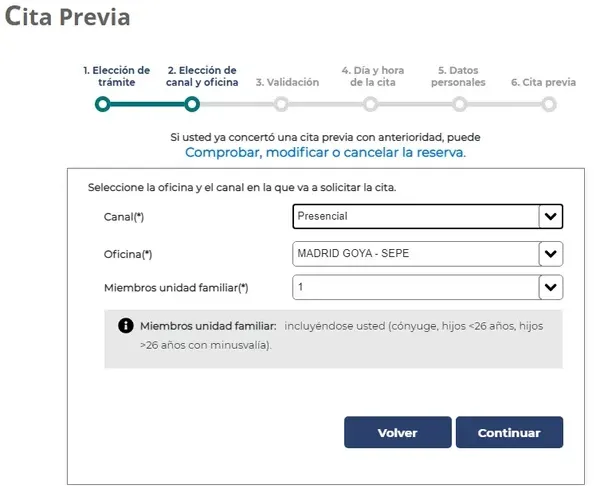The height and width of the screenshot is (486, 600).
Task: Select the Elección de canal y oficina step label
Action: [x=202, y=76]
